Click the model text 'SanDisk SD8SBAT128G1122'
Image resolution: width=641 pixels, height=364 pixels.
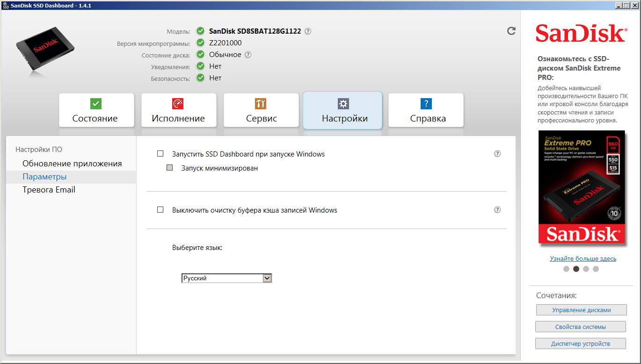(255, 31)
